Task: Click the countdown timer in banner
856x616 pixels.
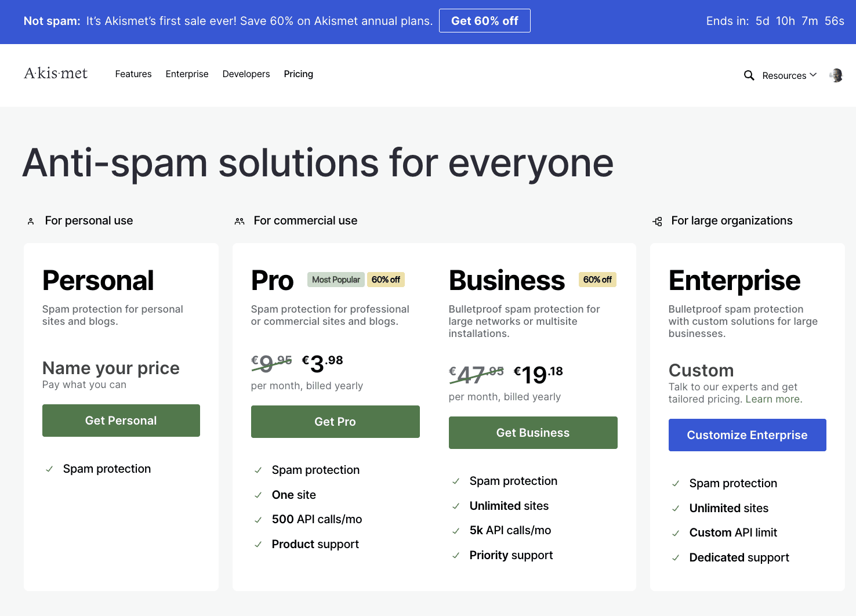Action: click(x=775, y=21)
